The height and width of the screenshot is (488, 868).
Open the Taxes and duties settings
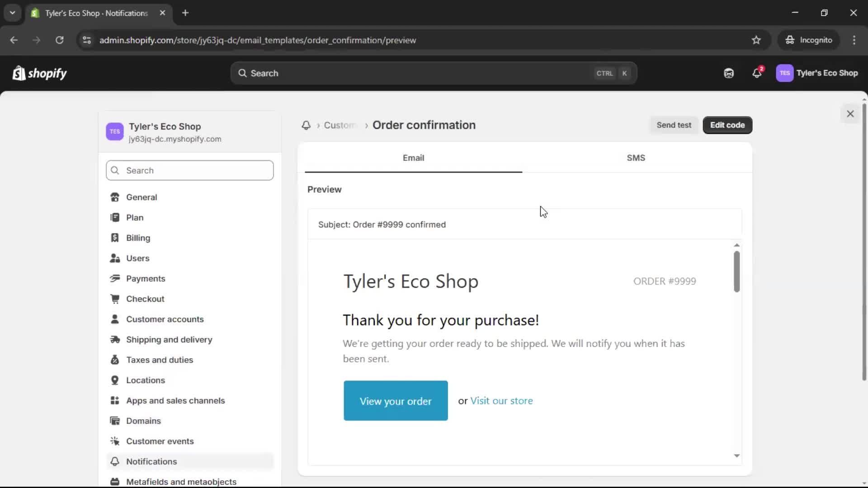(159, 360)
